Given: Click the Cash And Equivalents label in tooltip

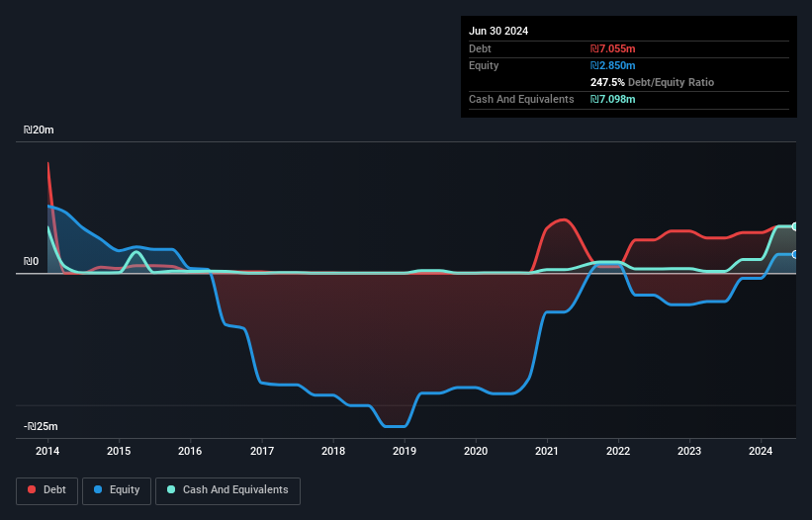Looking at the screenshot, I should point(521,99).
